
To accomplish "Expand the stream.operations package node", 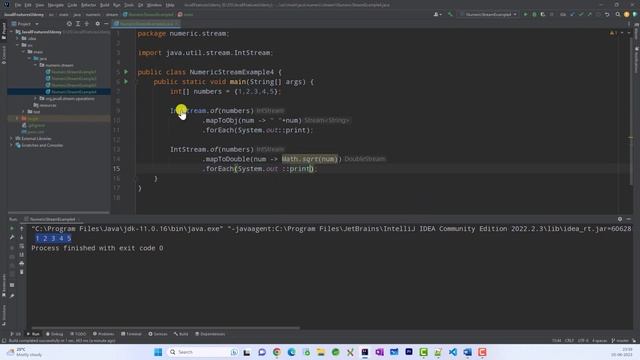I will pos(36,98).
